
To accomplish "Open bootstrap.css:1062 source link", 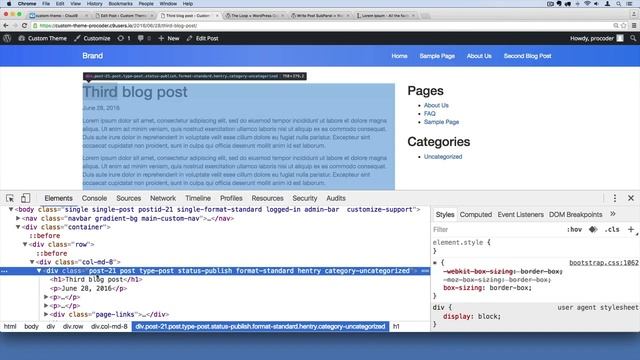I will [x=604, y=262].
